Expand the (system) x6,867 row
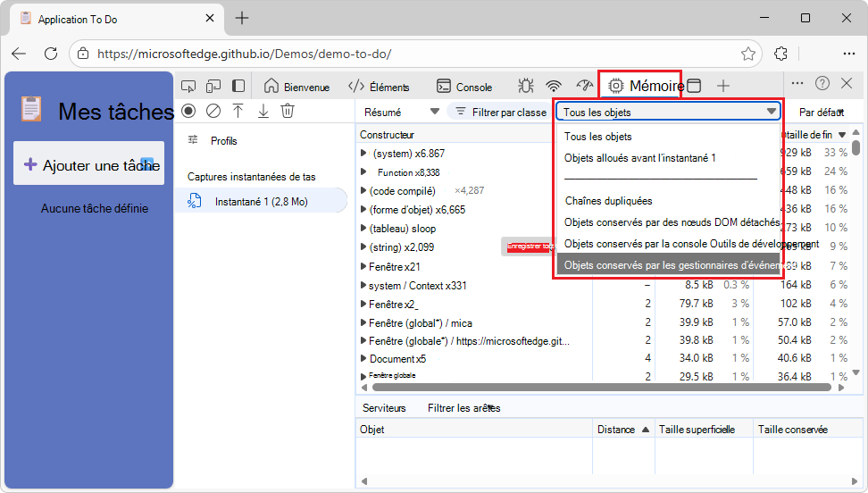Screen dimensions: 868x493 [363, 153]
